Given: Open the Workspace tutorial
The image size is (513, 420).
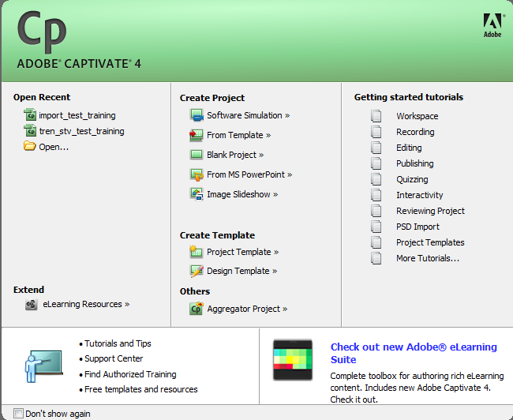Looking at the screenshot, I should (x=418, y=116).
